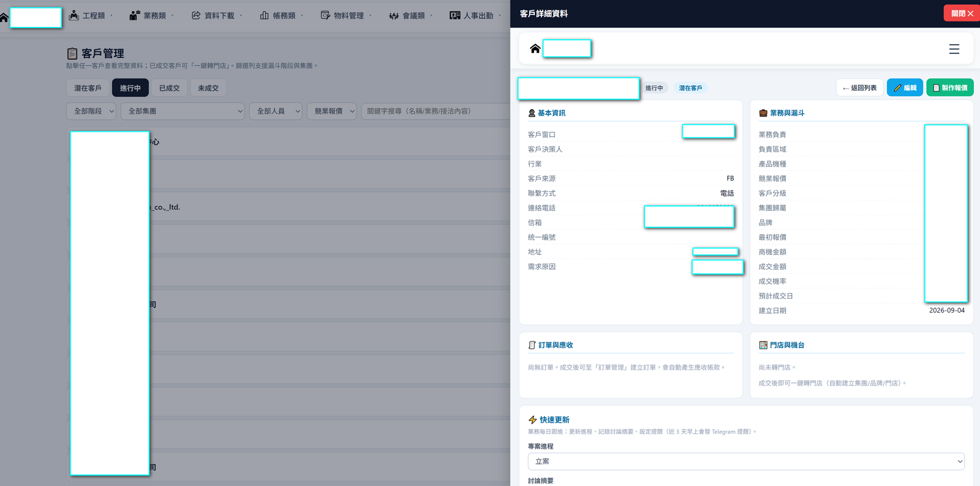Select the 未成交 tab

pos(208,88)
